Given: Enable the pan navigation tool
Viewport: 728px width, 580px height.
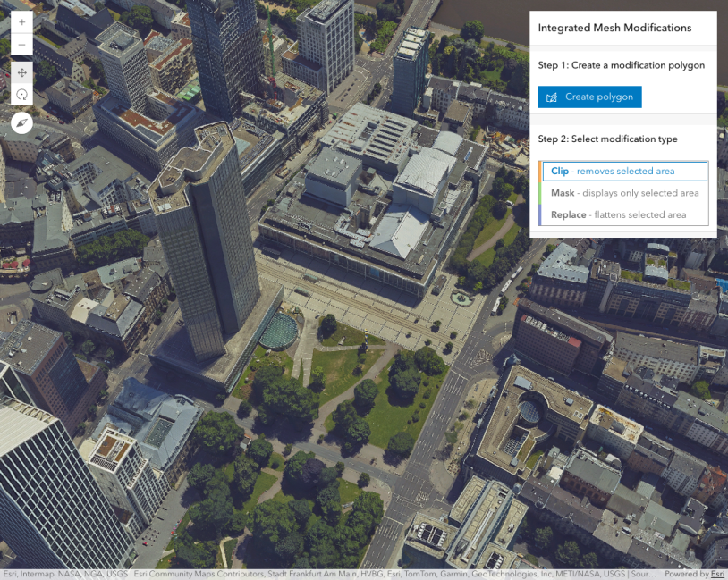Looking at the screenshot, I should click(x=22, y=71).
